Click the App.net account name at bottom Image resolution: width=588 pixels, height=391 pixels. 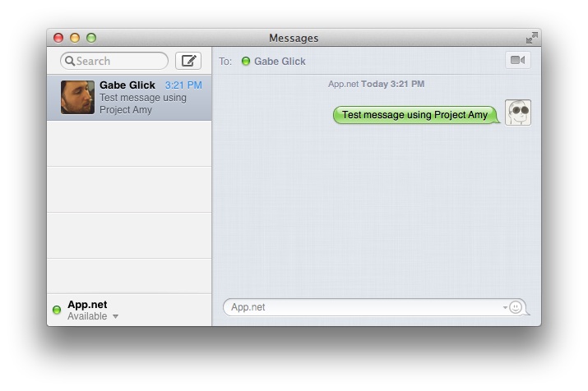coord(87,305)
